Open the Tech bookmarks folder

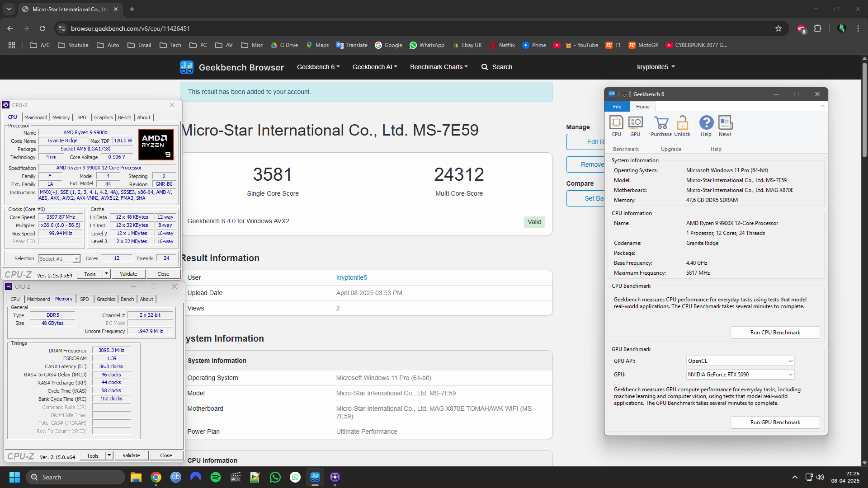point(170,45)
